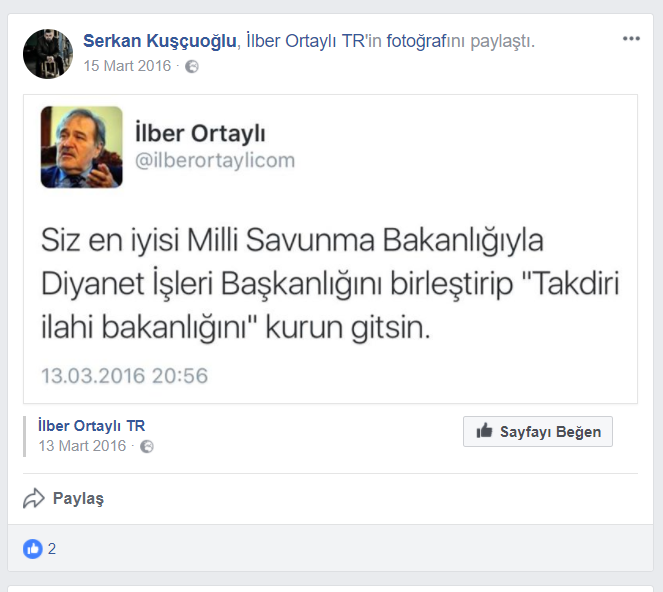Open the three-dot post options menu
The image size is (663, 592).
(631, 39)
